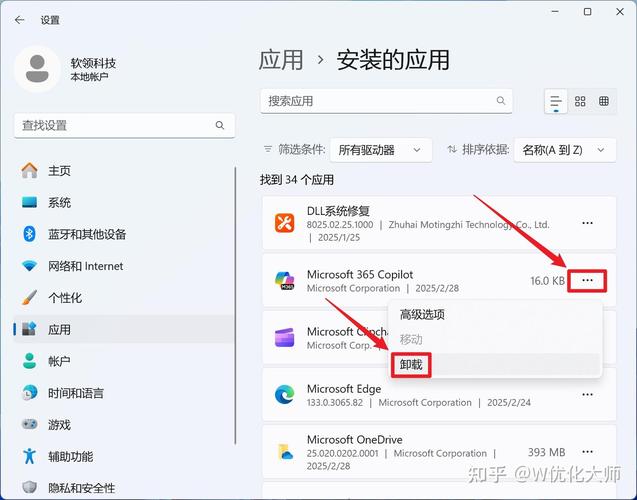The width and height of the screenshot is (637, 500).
Task: Open 辅助功能 settings
Action: (124, 457)
